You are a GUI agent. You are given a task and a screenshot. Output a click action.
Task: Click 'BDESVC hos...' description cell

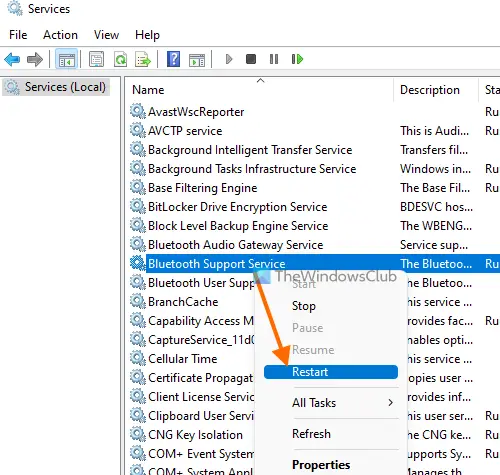point(436,207)
